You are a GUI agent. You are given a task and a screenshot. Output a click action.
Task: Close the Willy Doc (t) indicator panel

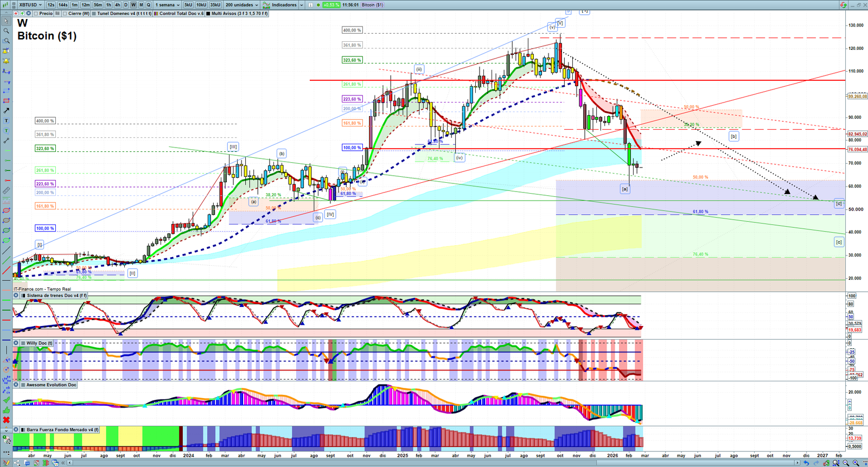point(16,343)
